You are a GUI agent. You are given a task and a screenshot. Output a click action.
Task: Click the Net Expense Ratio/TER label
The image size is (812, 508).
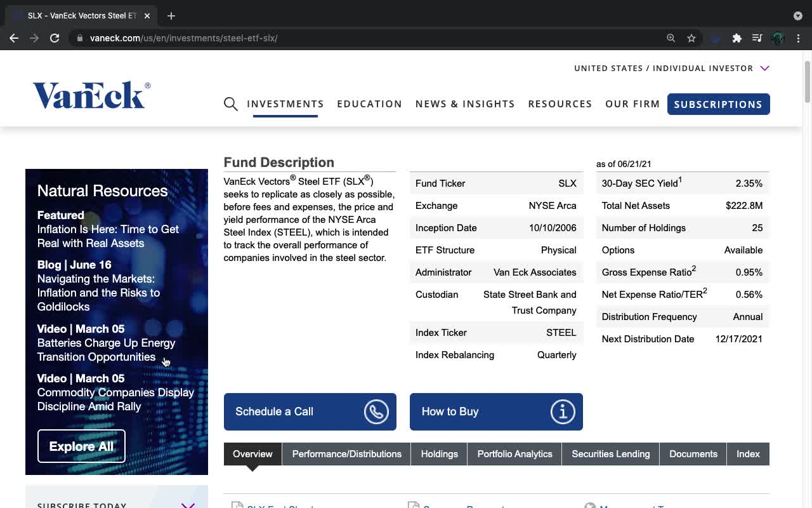coord(654,294)
